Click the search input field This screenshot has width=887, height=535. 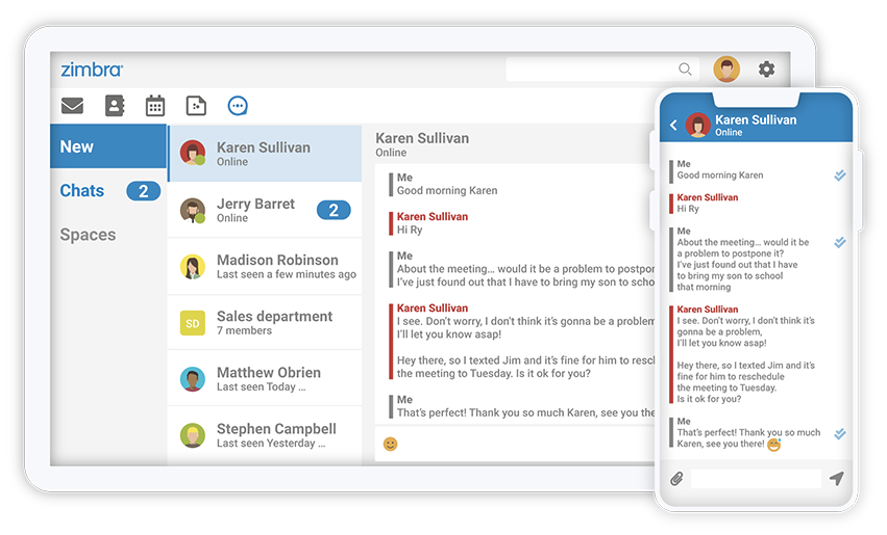point(590,69)
